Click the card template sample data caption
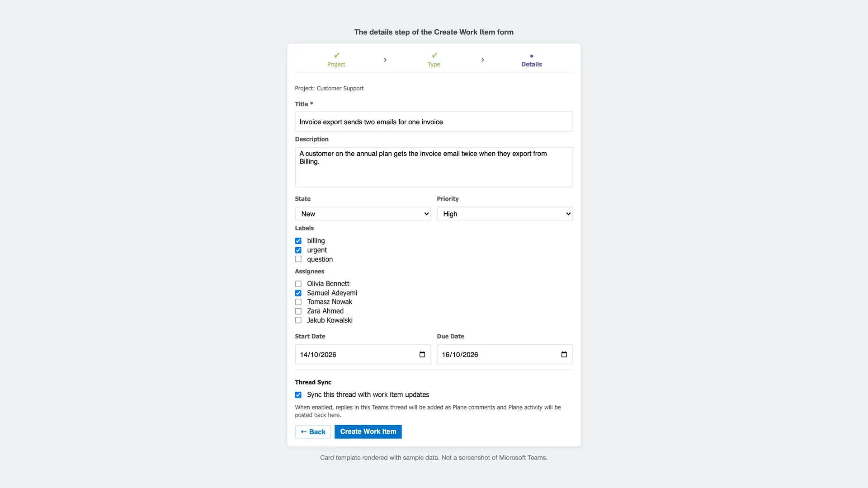This screenshot has height=488, width=868. (434, 458)
